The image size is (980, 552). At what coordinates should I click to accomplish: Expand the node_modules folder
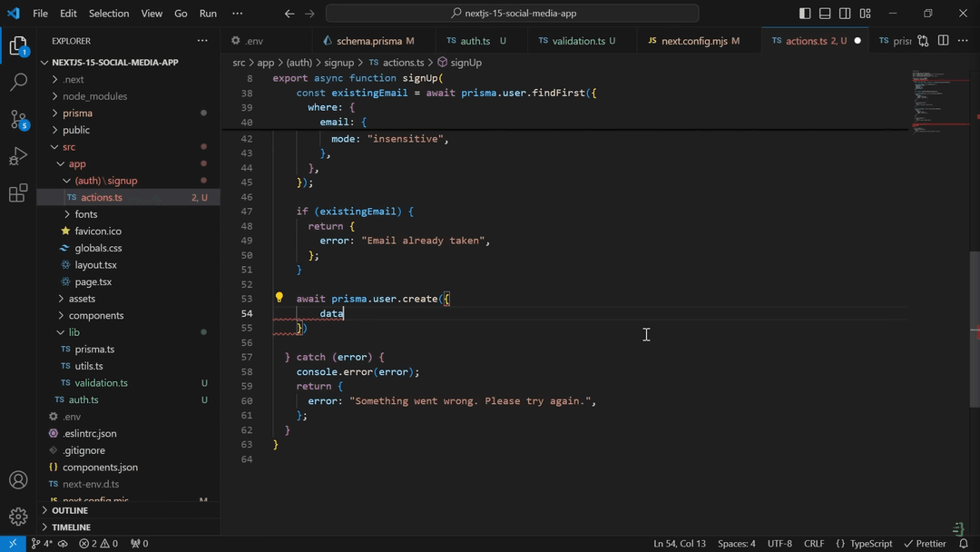(x=94, y=96)
